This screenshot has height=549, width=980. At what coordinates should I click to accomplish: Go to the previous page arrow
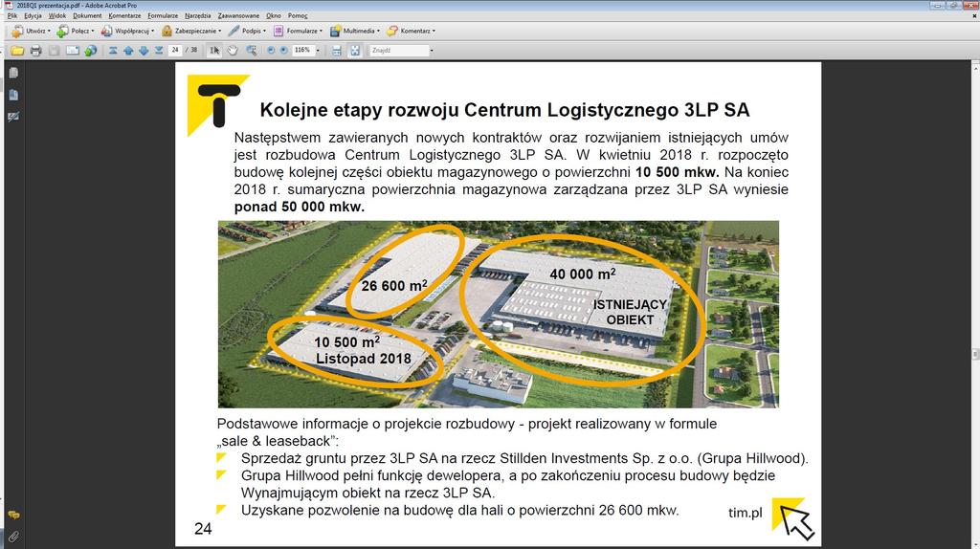coord(128,51)
